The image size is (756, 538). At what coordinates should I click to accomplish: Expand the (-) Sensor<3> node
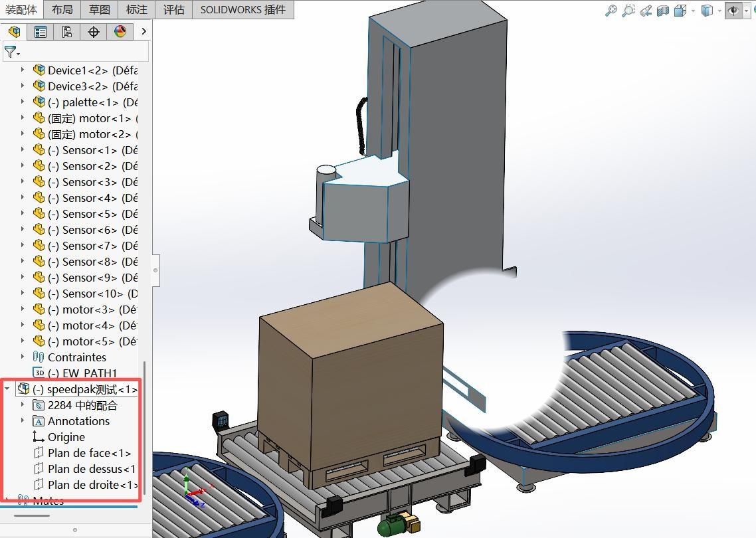(22, 181)
